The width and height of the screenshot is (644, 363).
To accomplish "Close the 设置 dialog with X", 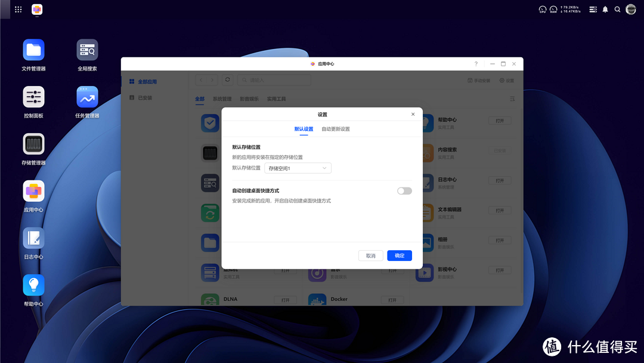I will click(x=413, y=114).
